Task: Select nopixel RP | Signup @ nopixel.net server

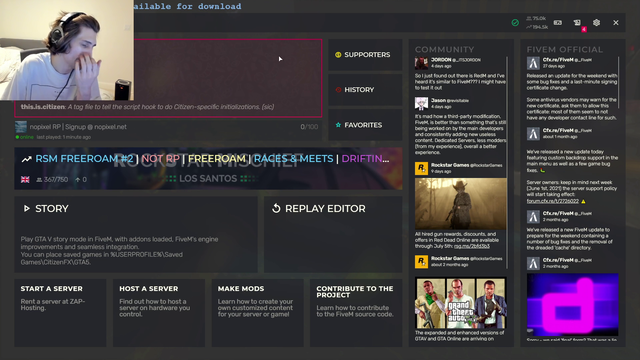Action: (78, 127)
